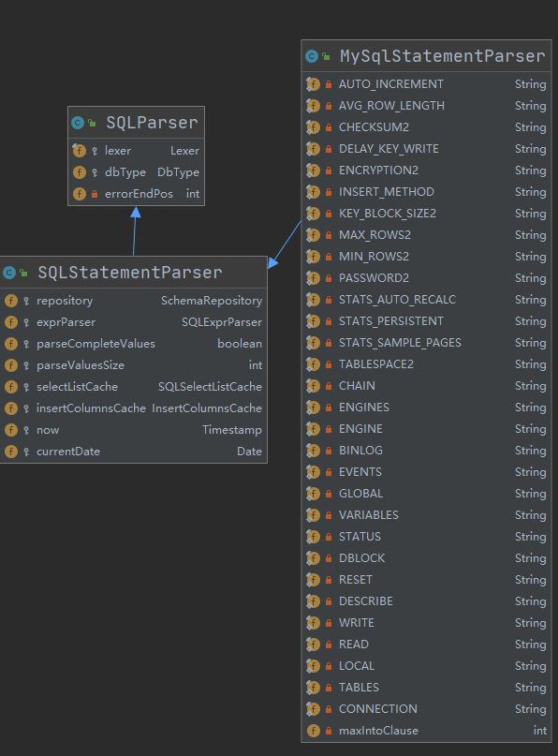The height and width of the screenshot is (756, 558).
Task: Select the STATS_SAMPLE_PAGES field name
Action: click(400, 343)
